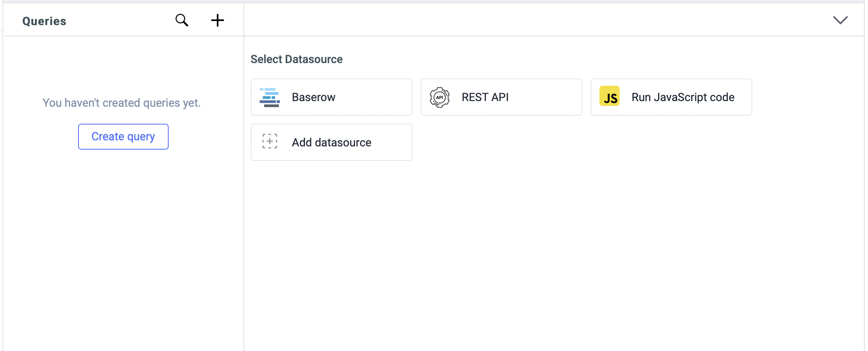Click the chevron in the top-right corner
Screen dimensions: 868x351
coord(840,20)
